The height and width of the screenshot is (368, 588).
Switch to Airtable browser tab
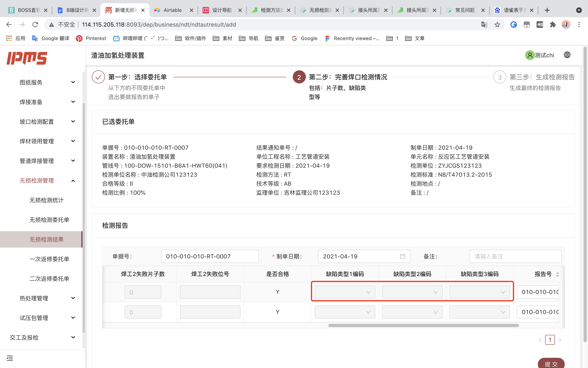(173, 10)
